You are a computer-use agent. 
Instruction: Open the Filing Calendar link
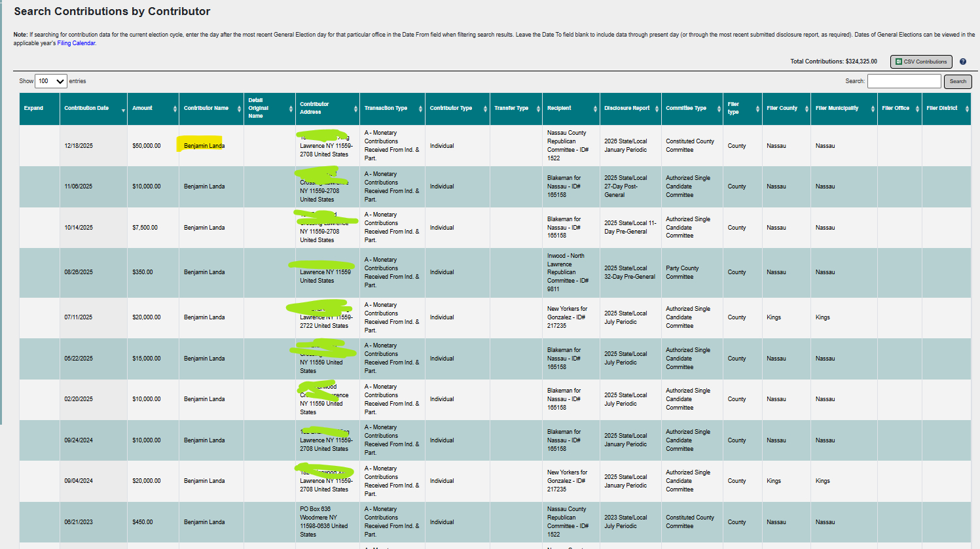(x=76, y=43)
